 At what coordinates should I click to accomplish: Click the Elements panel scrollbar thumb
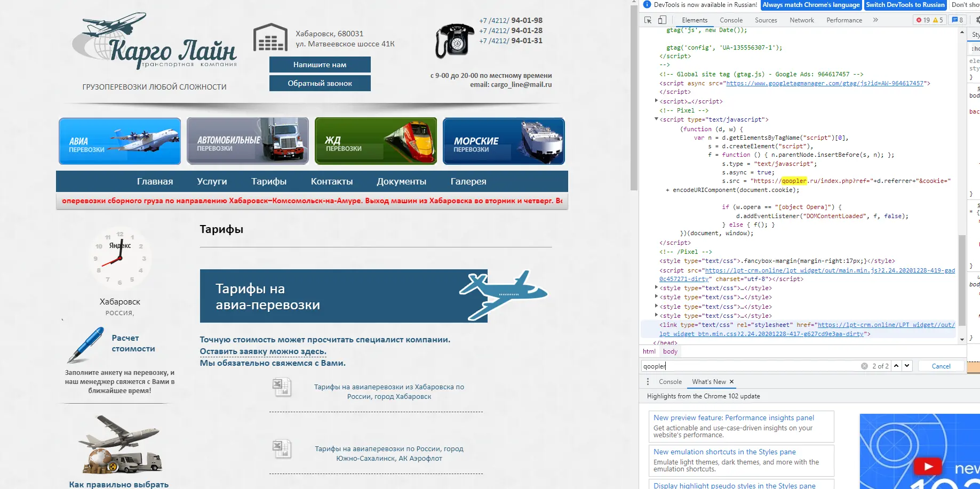tap(962, 280)
